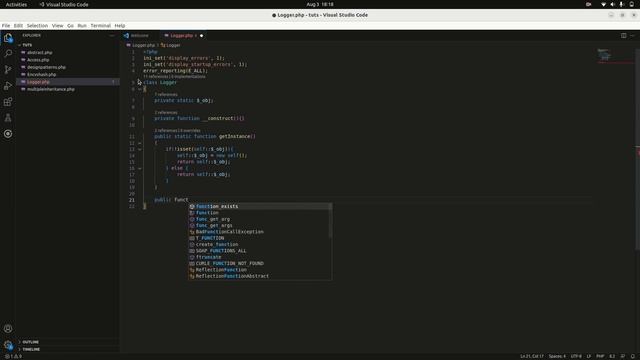This screenshot has width=640, height=360.
Task: Open the Edit menu
Action: 18,25
